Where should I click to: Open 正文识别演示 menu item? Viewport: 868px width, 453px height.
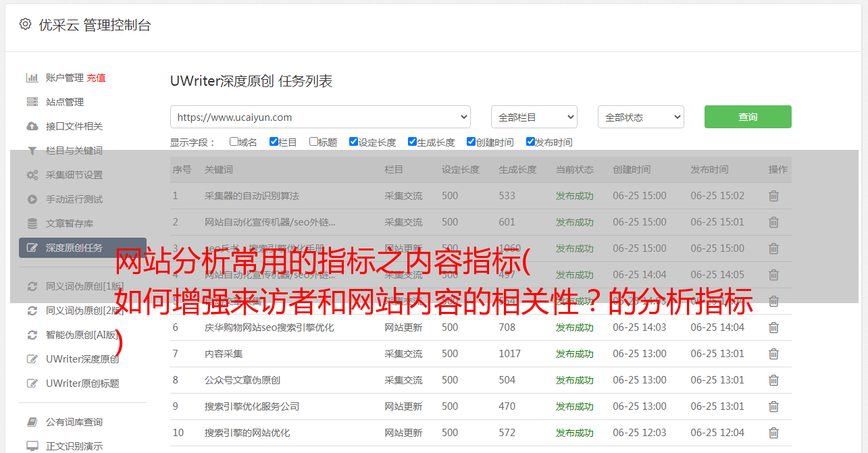(x=74, y=446)
